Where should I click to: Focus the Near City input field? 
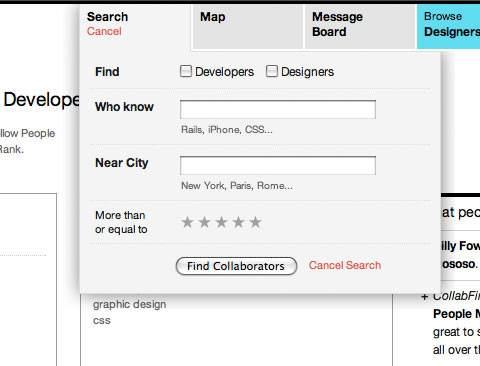click(278, 165)
